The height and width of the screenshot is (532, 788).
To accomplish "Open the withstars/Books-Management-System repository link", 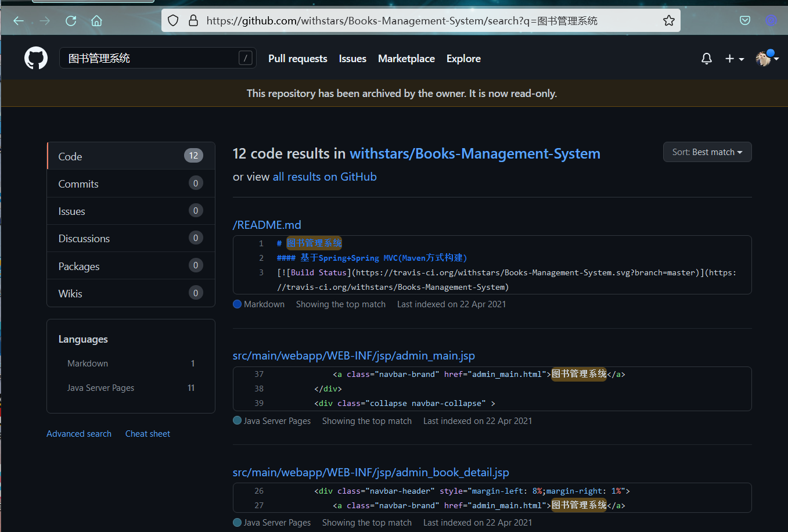I will point(475,154).
